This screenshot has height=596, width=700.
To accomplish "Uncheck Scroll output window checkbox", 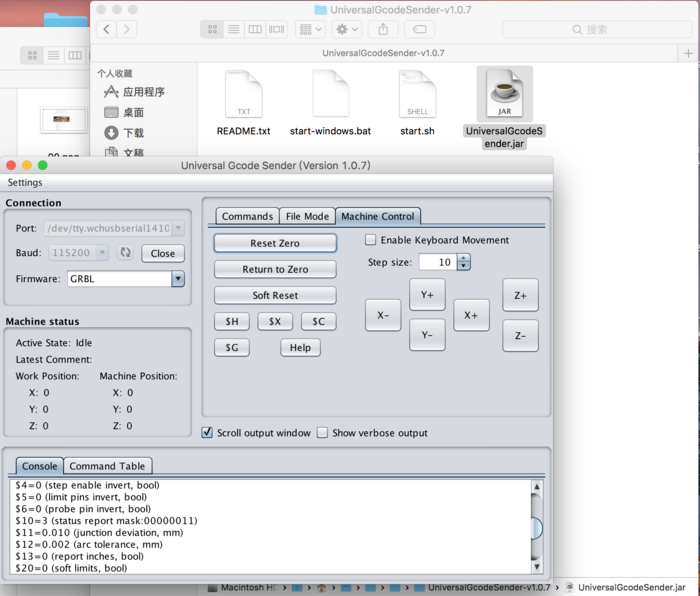I will [x=207, y=433].
